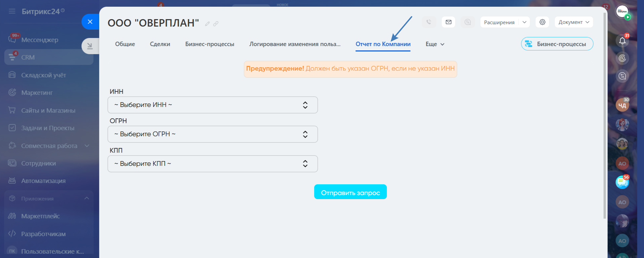This screenshot has height=258, width=644.
Task: Click the phone call icon in header
Action: pyautogui.click(x=429, y=22)
